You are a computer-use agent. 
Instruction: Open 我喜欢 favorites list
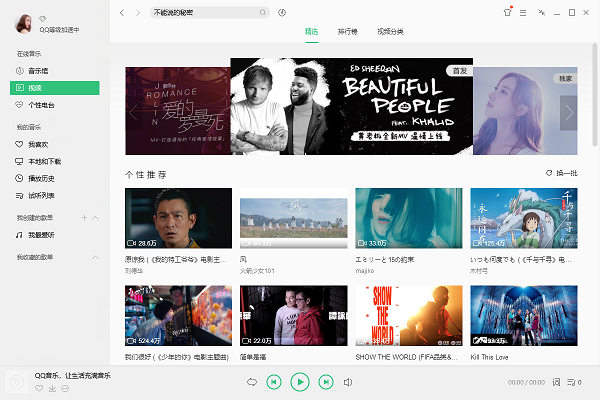tap(38, 145)
